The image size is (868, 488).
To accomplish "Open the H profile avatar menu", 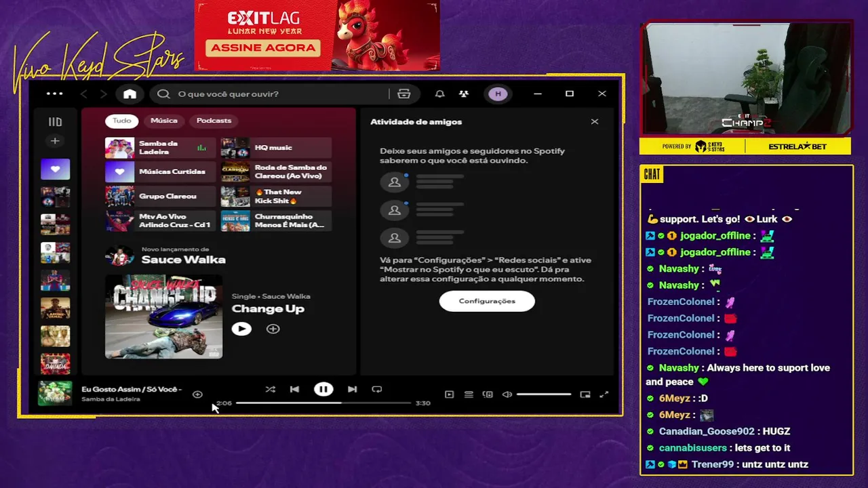I will click(498, 94).
